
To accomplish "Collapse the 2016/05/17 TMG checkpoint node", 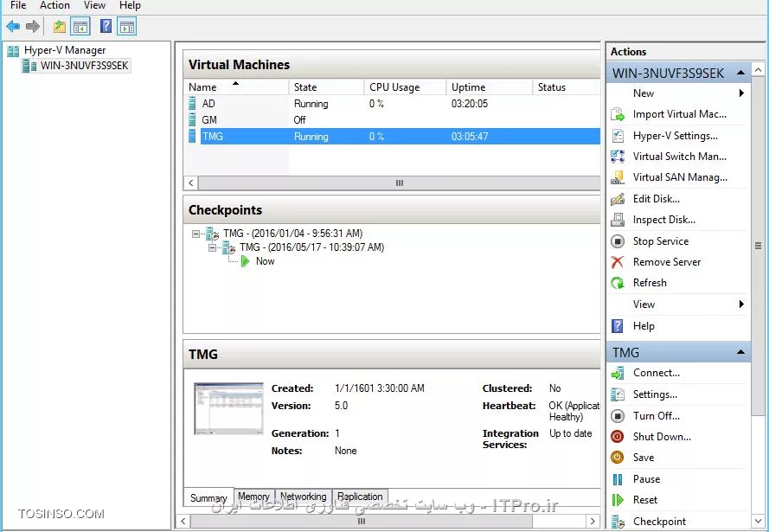I will point(212,247).
